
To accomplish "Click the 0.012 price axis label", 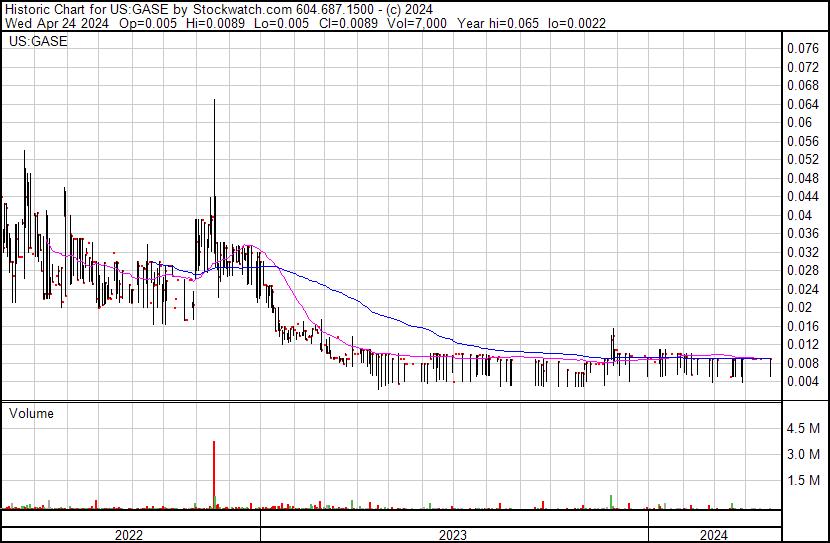I will pos(803,345).
